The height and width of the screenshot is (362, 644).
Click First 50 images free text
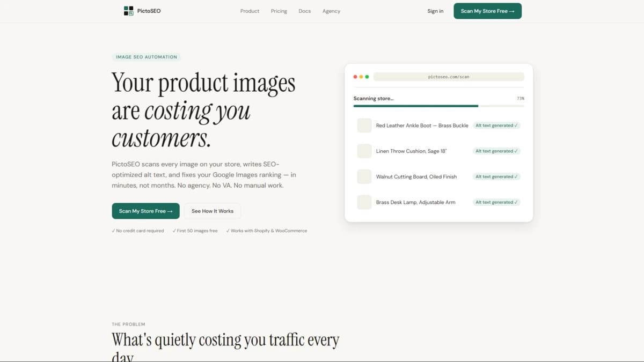pos(195,231)
